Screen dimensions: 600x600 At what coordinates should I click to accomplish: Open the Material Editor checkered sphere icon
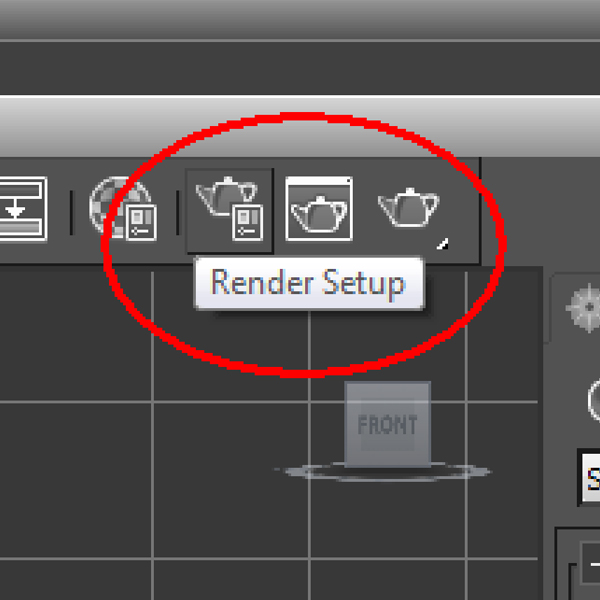(x=123, y=209)
